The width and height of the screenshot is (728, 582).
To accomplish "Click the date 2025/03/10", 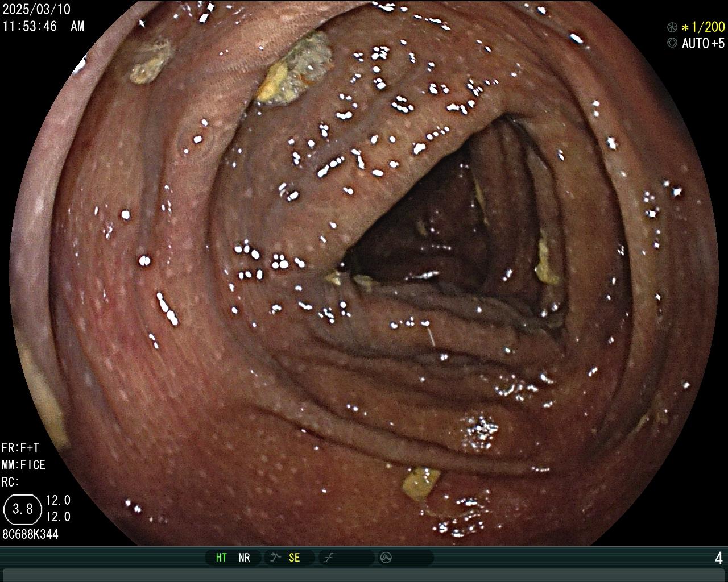I will pyautogui.click(x=36, y=10).
